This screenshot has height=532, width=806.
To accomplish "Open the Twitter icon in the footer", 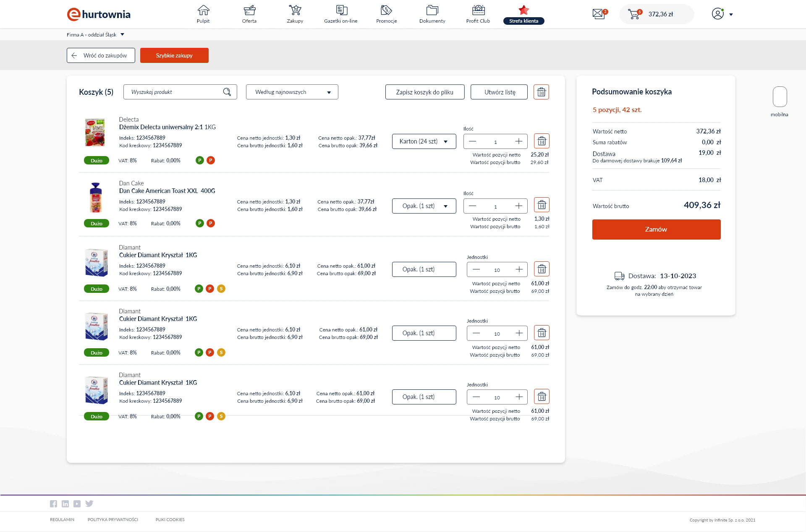I will coord(89,503).
